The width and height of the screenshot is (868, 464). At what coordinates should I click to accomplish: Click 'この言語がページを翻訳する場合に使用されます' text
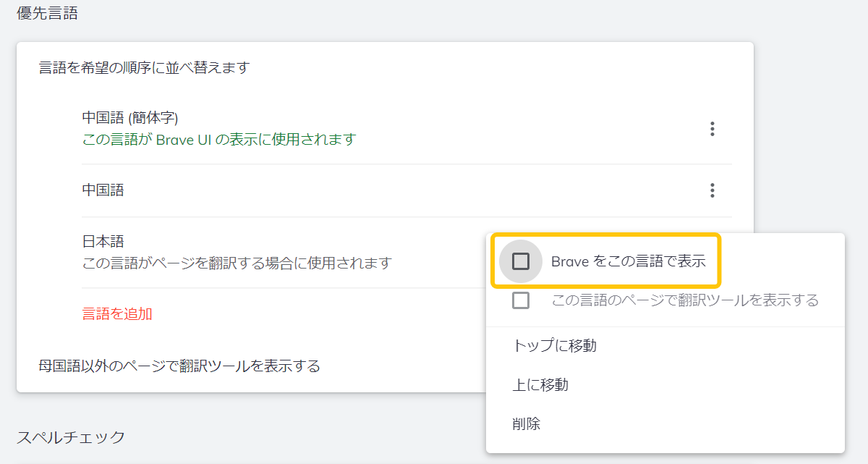[x=237, y=263]
